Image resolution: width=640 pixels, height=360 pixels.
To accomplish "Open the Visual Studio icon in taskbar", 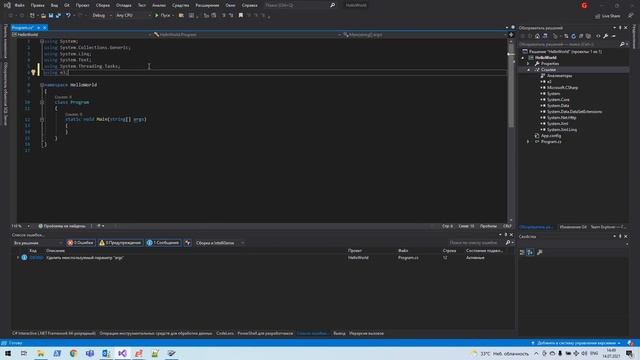I will 122,353.
